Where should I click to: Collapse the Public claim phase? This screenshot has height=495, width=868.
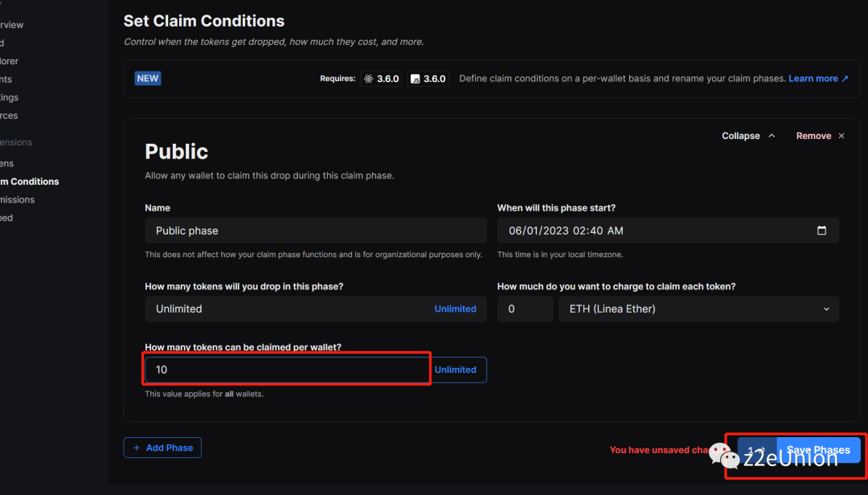[748, 136]
